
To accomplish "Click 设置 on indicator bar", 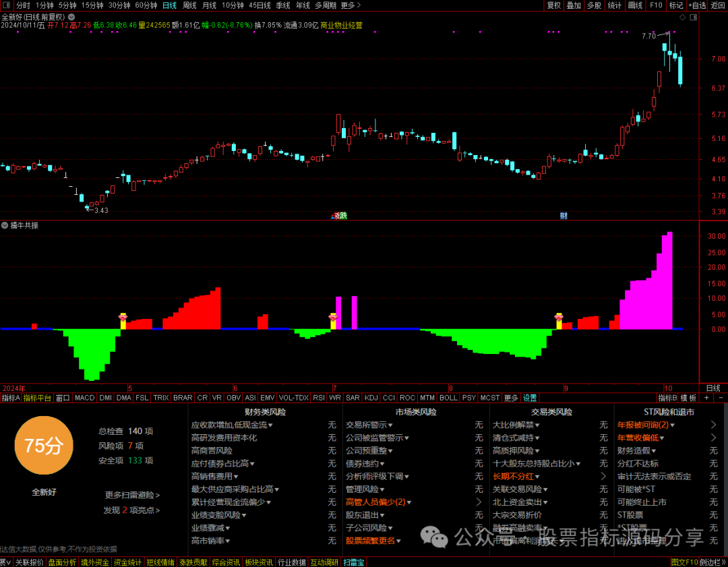I will (x=530, y=398).
